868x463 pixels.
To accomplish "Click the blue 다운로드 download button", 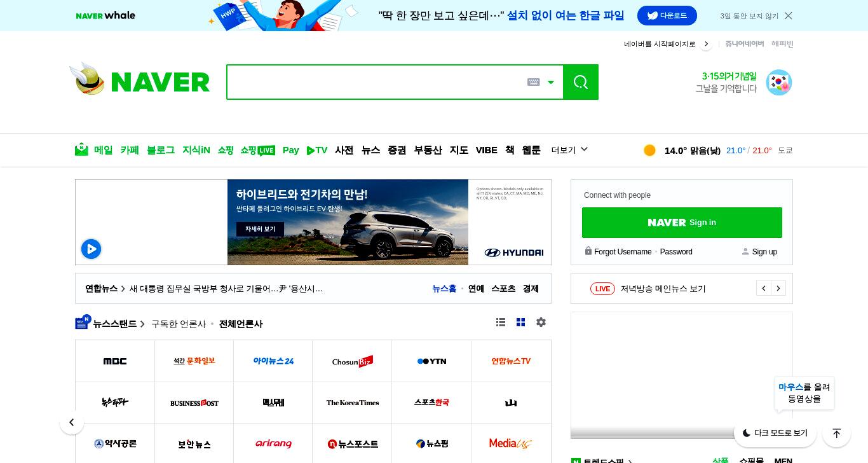I will pyautogui.click(x=667, y=15).
